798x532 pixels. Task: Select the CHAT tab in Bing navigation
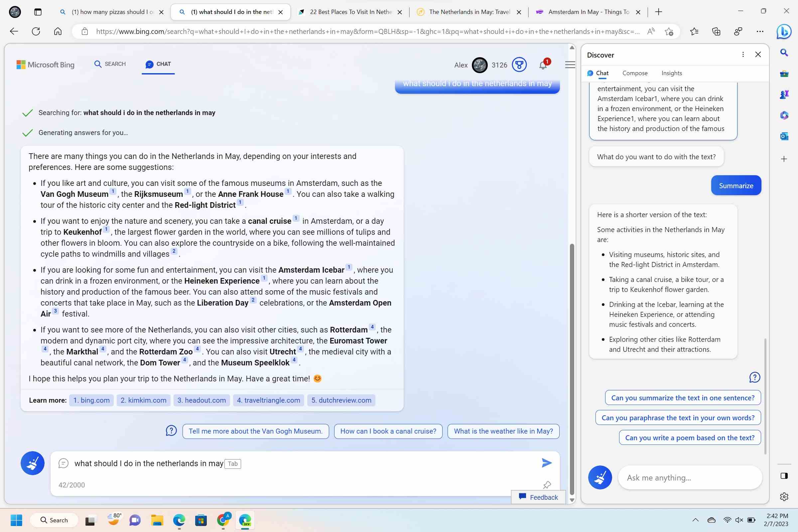(158, 64)
